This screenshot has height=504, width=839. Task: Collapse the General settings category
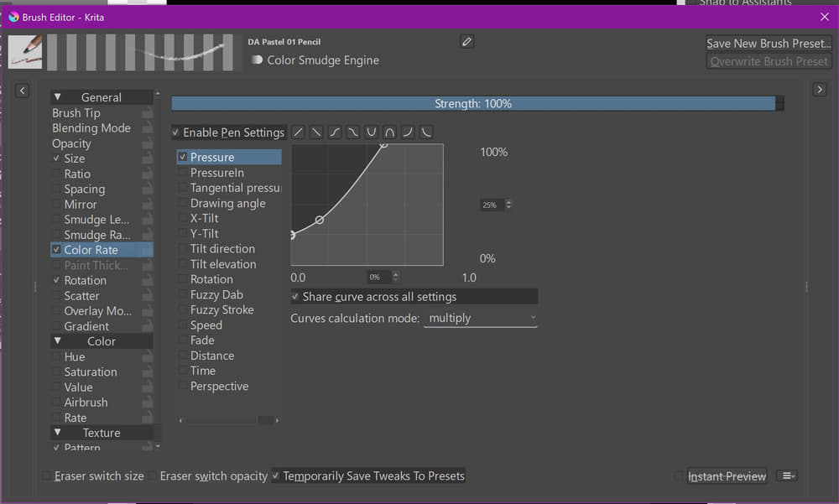click(x=58, y=97)
